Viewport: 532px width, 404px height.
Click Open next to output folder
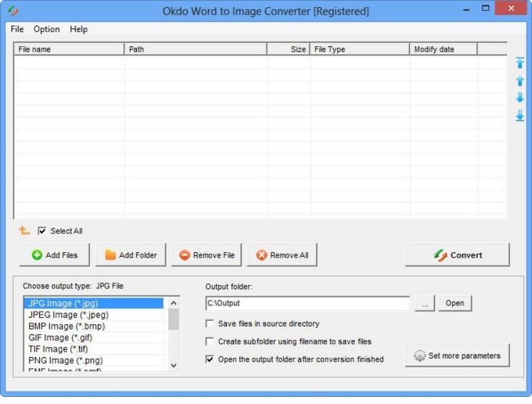[455, 303]
